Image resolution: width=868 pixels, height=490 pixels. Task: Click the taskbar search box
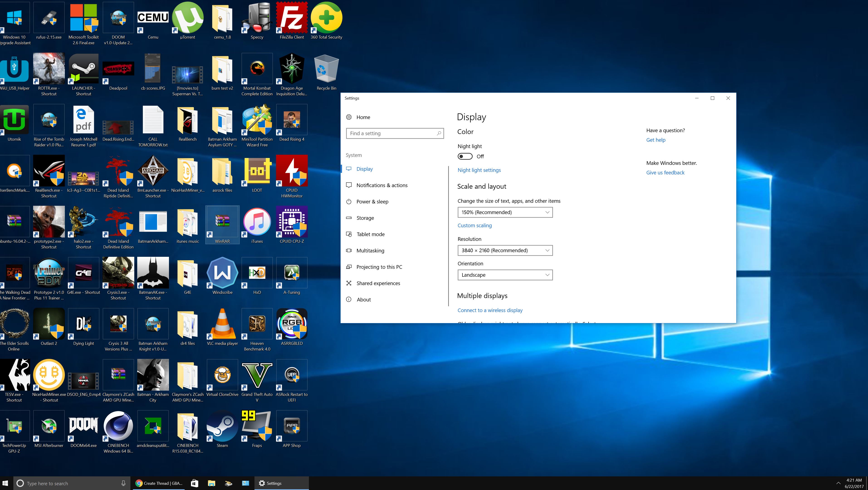[x=72, y=483]
